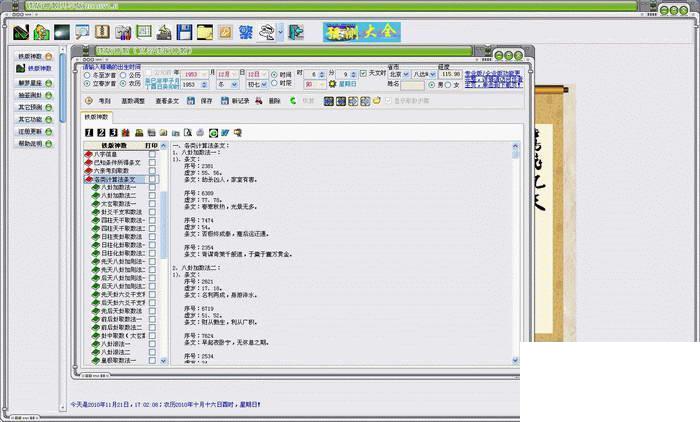Click the 115.98 longitude input field
Screen dimensions: 700x422
[x=450, y=74]
